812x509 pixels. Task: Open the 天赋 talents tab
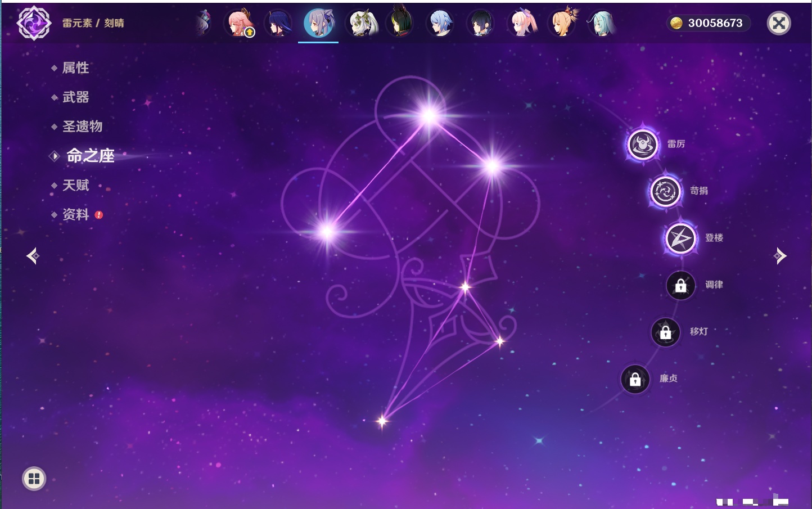point(75,185)
